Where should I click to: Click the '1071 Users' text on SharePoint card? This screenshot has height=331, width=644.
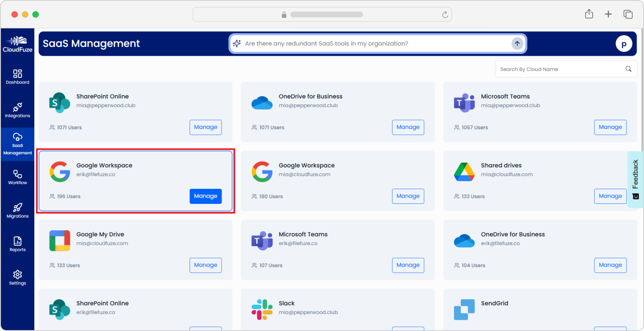tap(70, 128)
